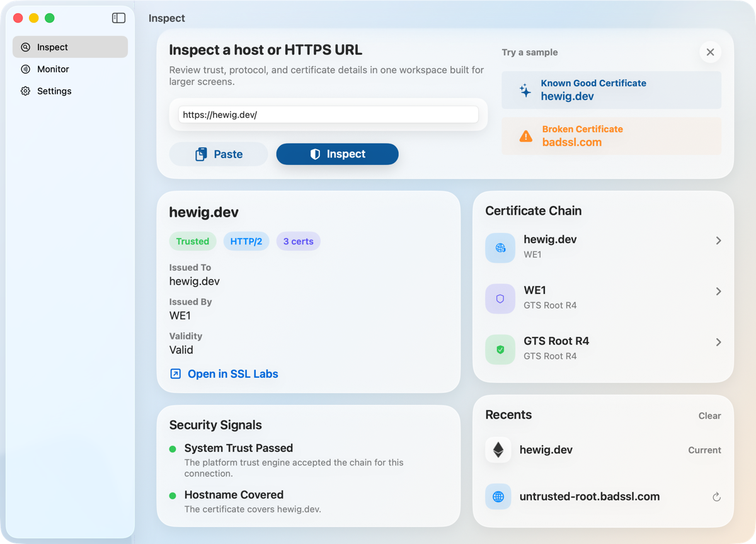Image resolution: width=756 pixels, height=544 pixels.
Task: Click the purple shield icon for WE1 certificate
Action: (500, 298)
